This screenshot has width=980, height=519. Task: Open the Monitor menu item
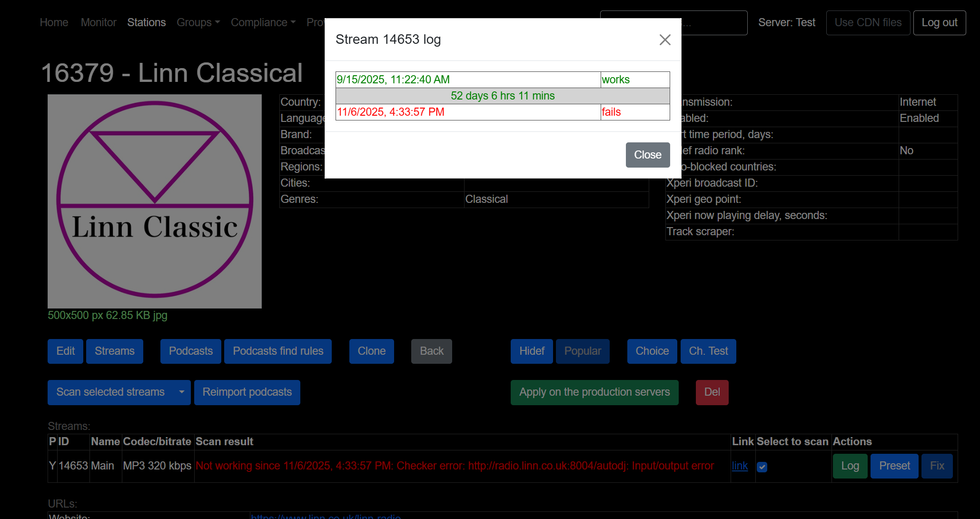tap(99, 22)
